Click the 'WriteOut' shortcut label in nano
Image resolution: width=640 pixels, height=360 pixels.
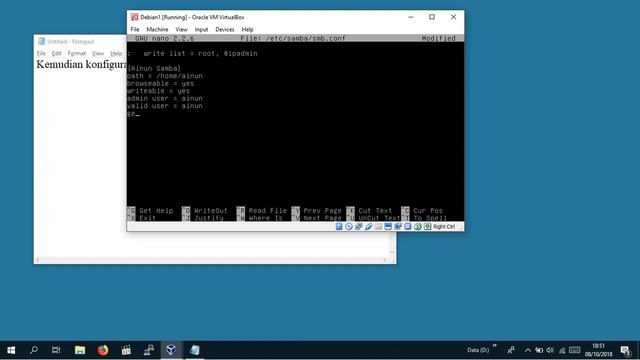(211, 211)
